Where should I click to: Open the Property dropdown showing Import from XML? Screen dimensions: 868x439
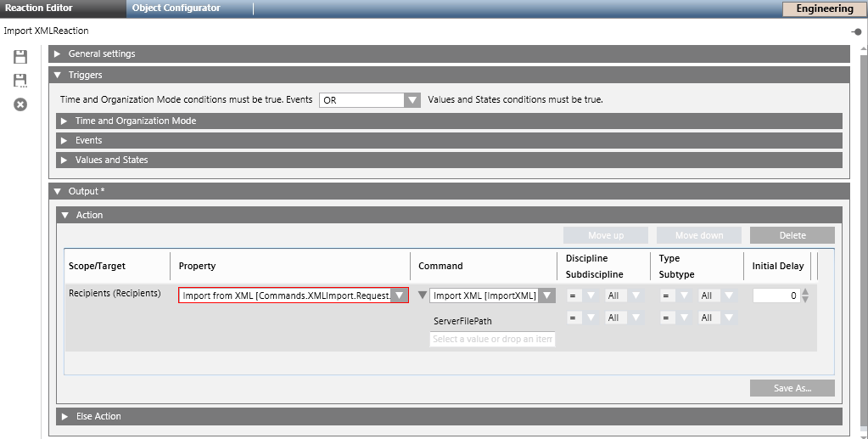pyautogui.click(x=400, y=295)
